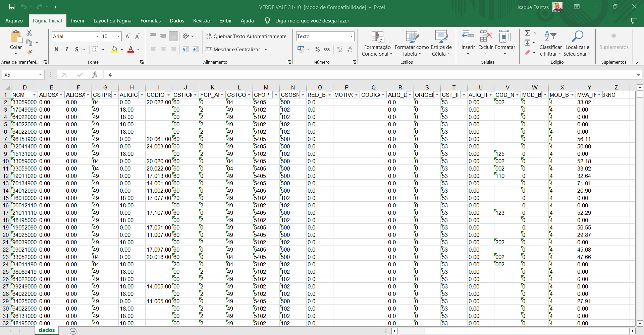Click the Fill down arrow icon
The height and width of the screenshot is (335, 644).
point(528,43)
